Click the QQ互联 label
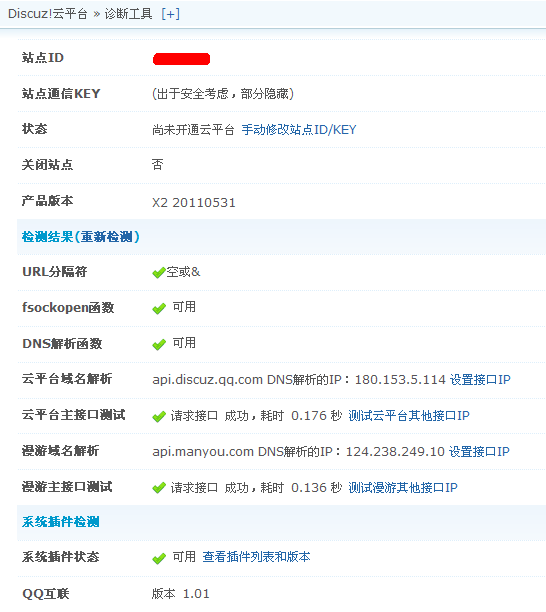This screenshot has height=612, width=546. tap(46, 594)
